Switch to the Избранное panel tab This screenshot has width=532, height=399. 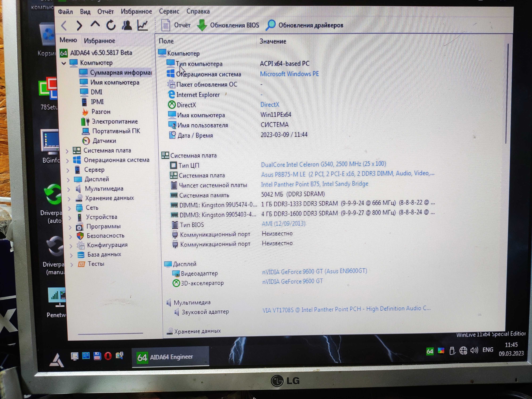click(100, 41)
